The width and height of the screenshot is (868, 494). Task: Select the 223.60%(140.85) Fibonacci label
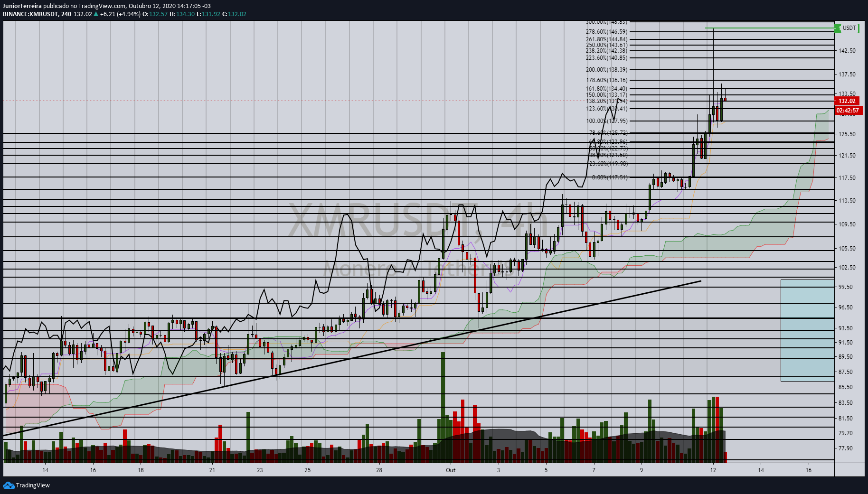coord(606,58)
